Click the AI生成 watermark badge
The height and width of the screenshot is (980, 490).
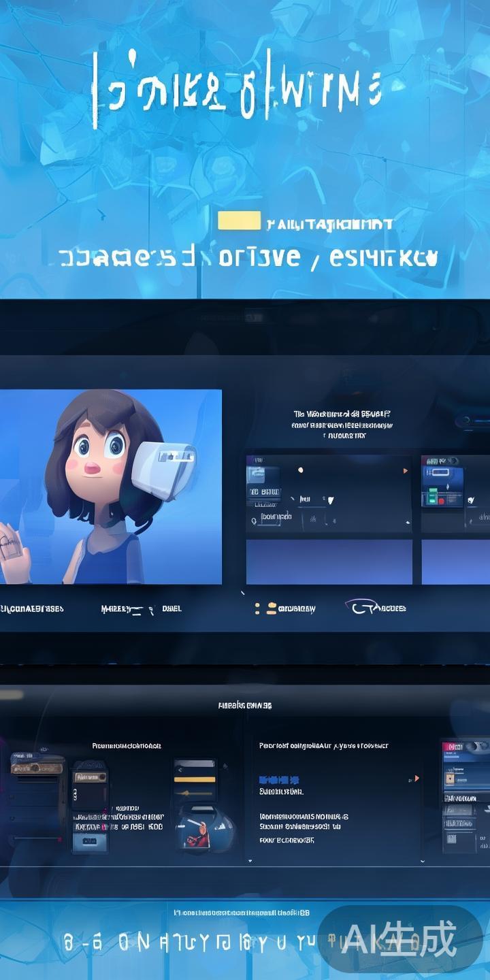click(x=399, y=940)
